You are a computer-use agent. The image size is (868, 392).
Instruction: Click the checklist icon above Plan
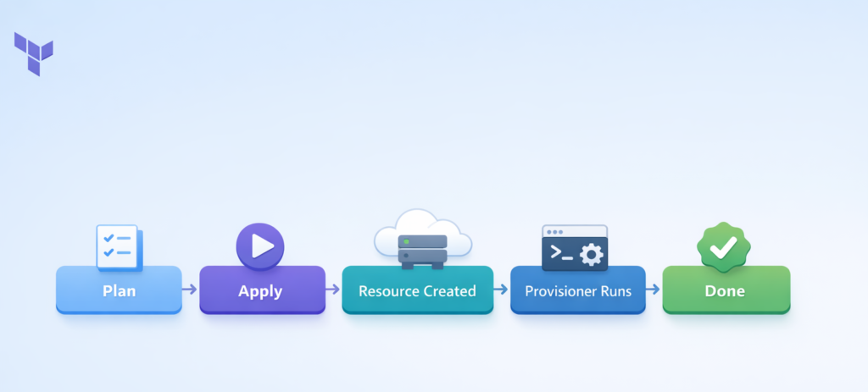119,246
